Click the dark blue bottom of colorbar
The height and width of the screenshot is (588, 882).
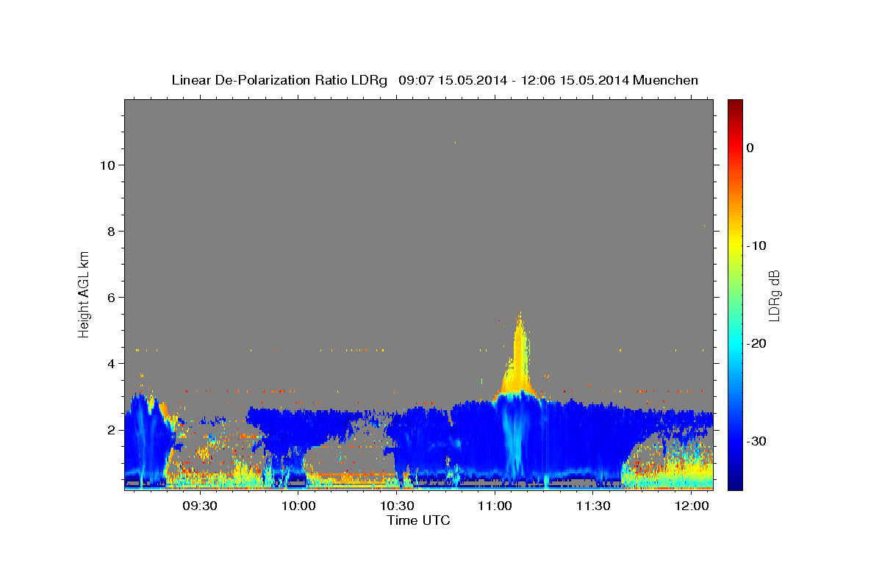(x=735, y=481)
